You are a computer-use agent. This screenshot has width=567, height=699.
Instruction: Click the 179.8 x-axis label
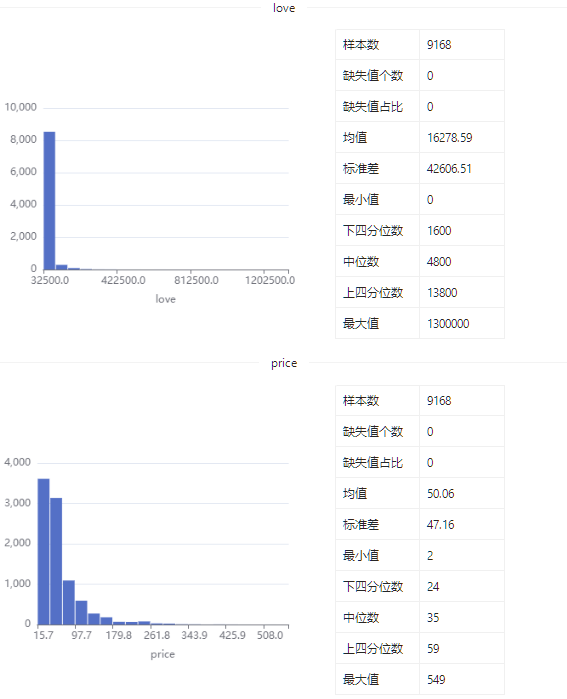click(119, 635)
